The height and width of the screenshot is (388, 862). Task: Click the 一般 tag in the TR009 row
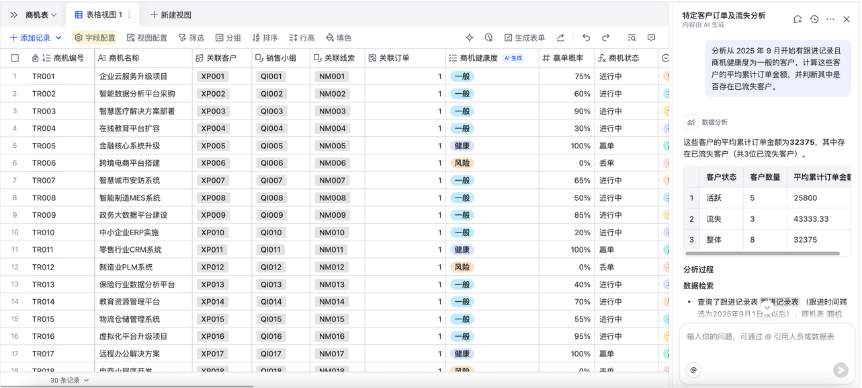[x=462, y=215]
